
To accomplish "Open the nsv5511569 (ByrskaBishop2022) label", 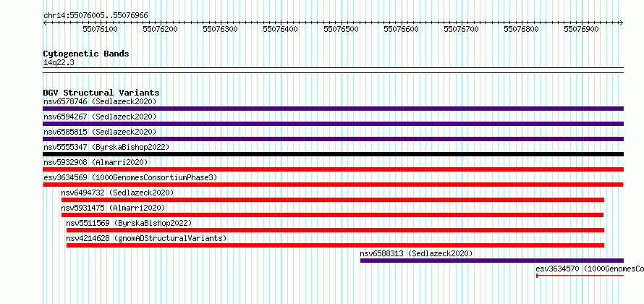I will pyautogui.click(x=129, y=223).
